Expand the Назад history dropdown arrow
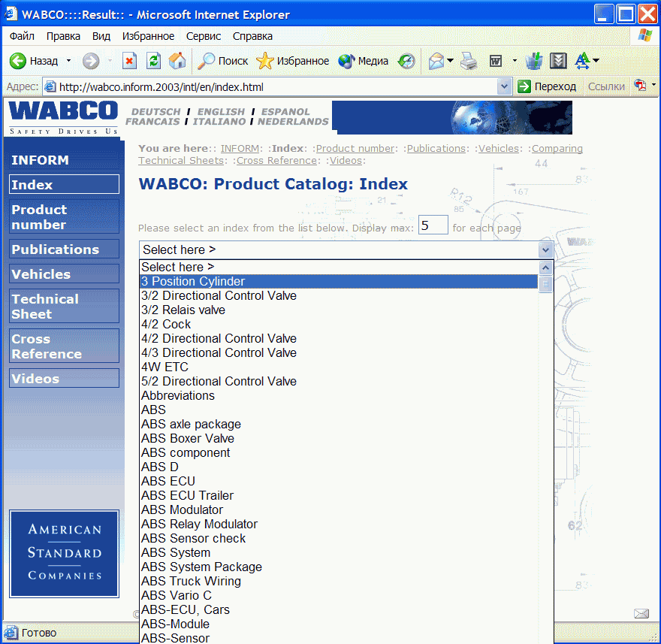Image resolution: width=661 pixels, height=644 pixels. (68, 61)
